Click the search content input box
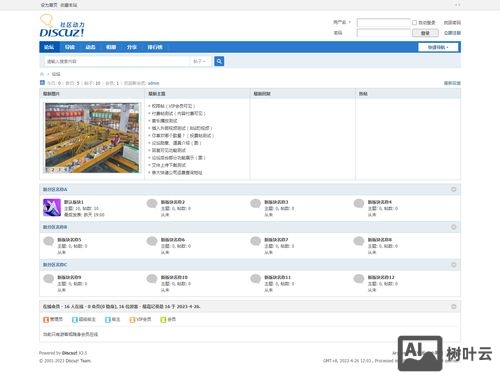Screen dimensions: 500x382 click(x=117, y=61)
